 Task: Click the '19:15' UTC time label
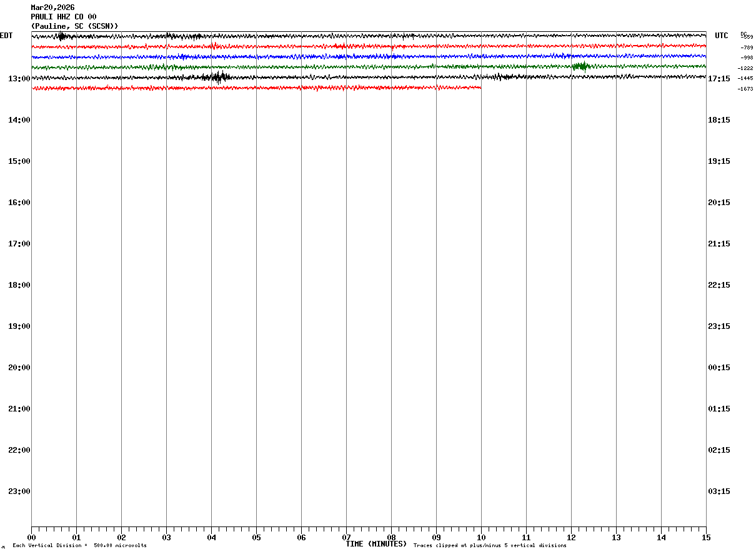click(719, 161)
